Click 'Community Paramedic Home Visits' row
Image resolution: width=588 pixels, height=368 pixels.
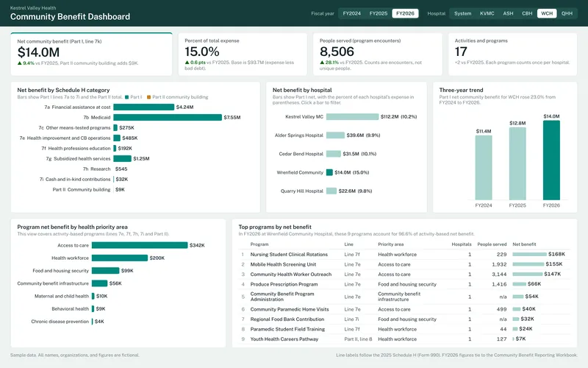pyautogui.click(x=404, y=309)
